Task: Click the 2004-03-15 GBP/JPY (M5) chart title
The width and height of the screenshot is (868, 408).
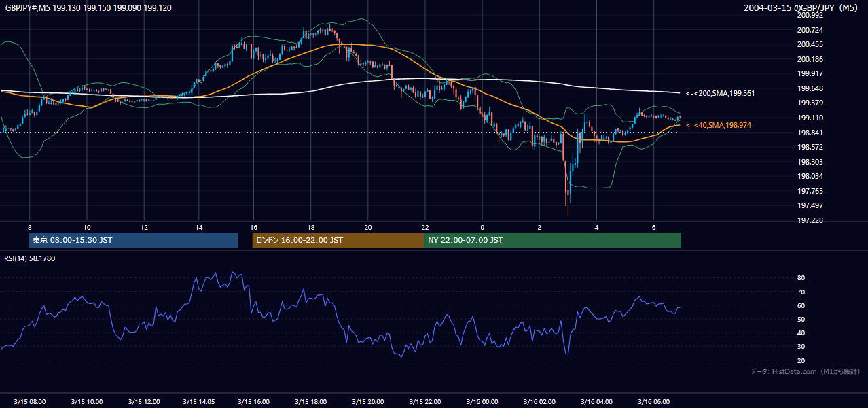Action: (801, 8)
